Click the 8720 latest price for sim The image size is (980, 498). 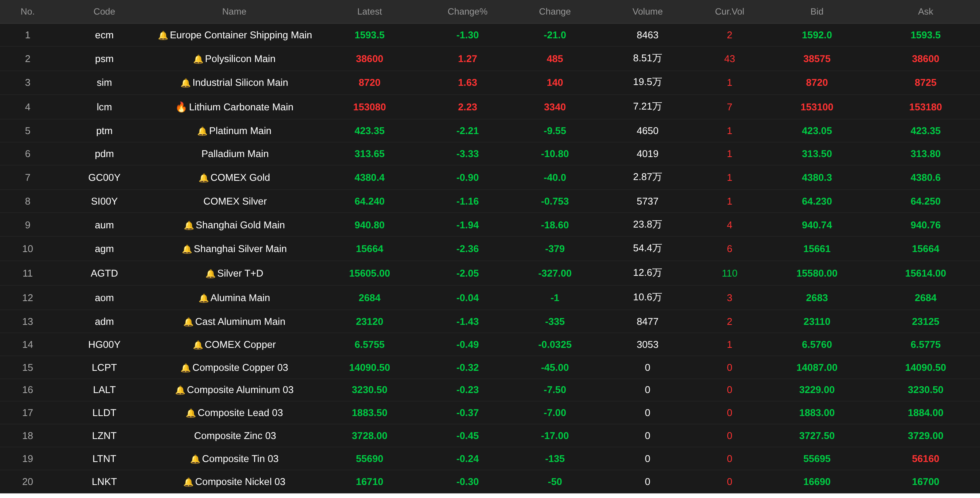tap(369, 82)
